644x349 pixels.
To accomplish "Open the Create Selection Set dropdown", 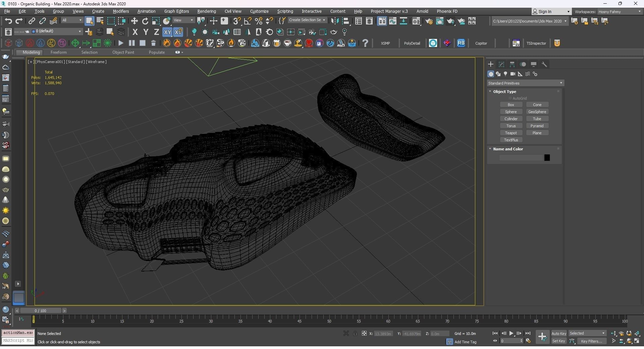I will [307, 20].
